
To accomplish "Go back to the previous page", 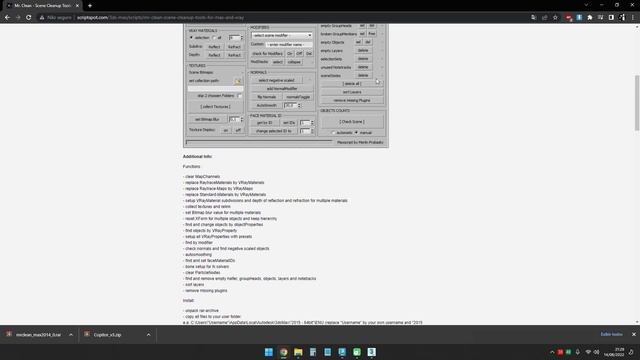I will click(7, 18).
